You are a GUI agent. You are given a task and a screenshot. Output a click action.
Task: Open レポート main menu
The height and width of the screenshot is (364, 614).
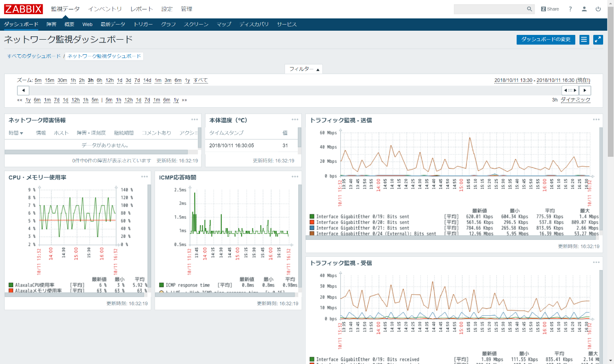(x=142, y=9)
